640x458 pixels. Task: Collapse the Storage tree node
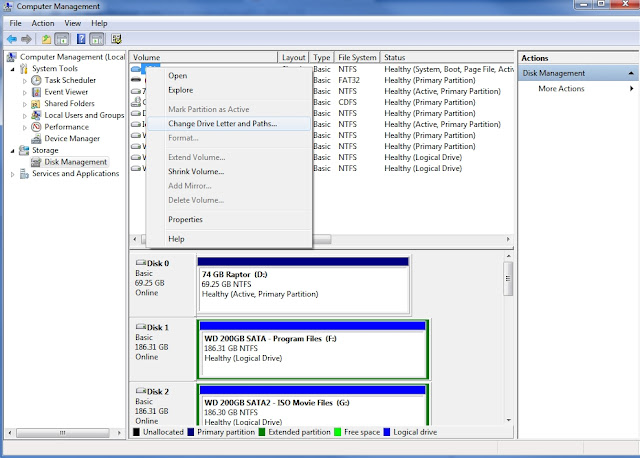[13, 151]
